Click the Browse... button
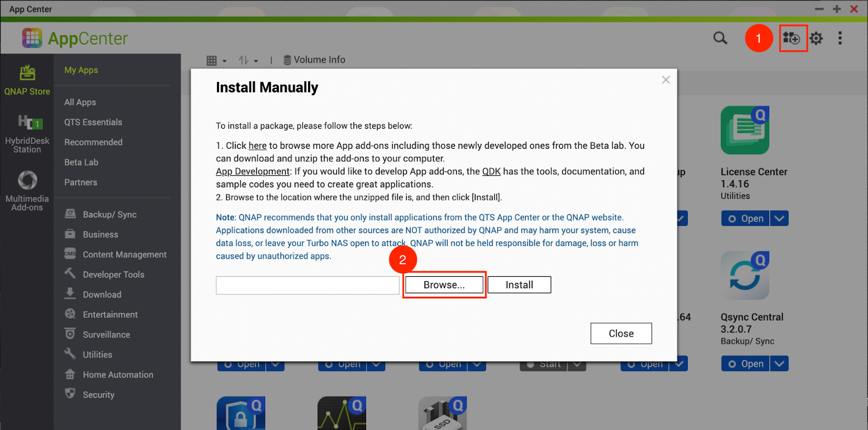The height and width of the screenshot is (430, 868). point(444,285)
